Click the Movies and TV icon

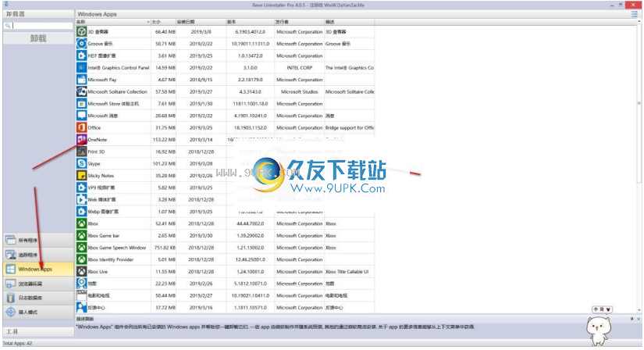82,295
